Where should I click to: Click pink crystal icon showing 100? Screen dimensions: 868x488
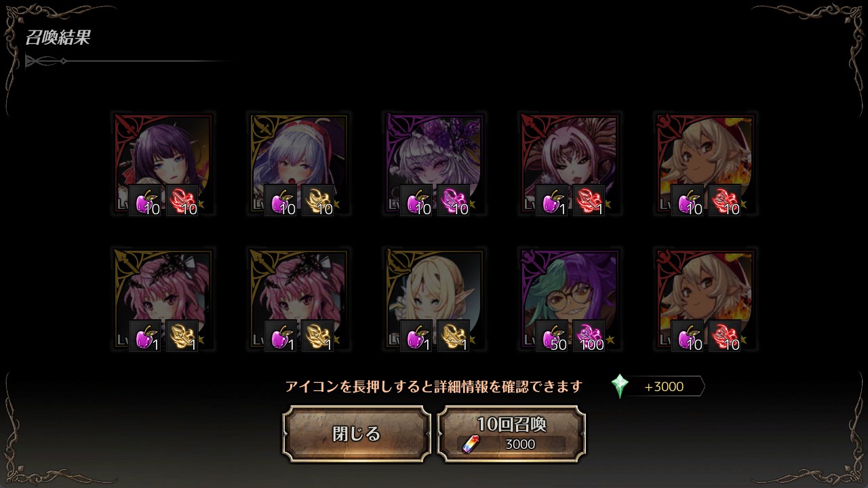589,335
